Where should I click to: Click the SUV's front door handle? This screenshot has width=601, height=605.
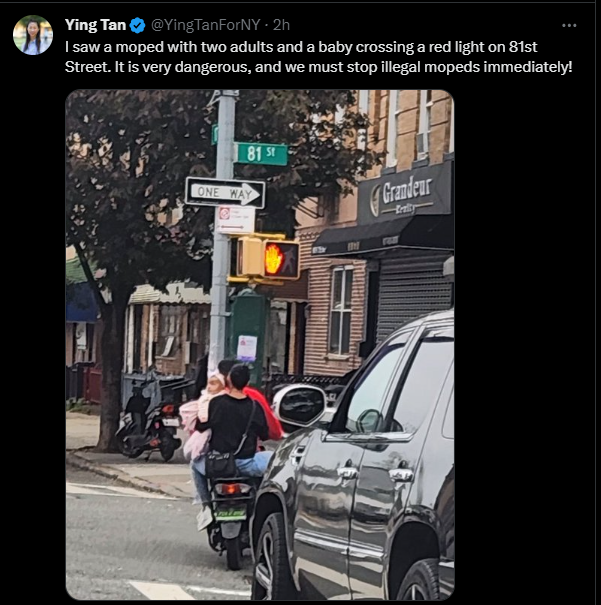(x=347, y=471)
